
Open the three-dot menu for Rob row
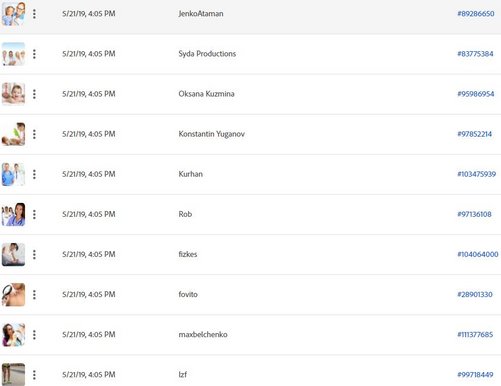point(34,214)
